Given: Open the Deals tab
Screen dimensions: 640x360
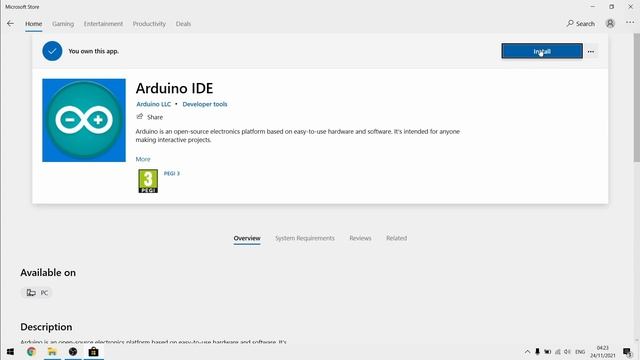Looking at the screenshot, I should click(x=183, y=24).
